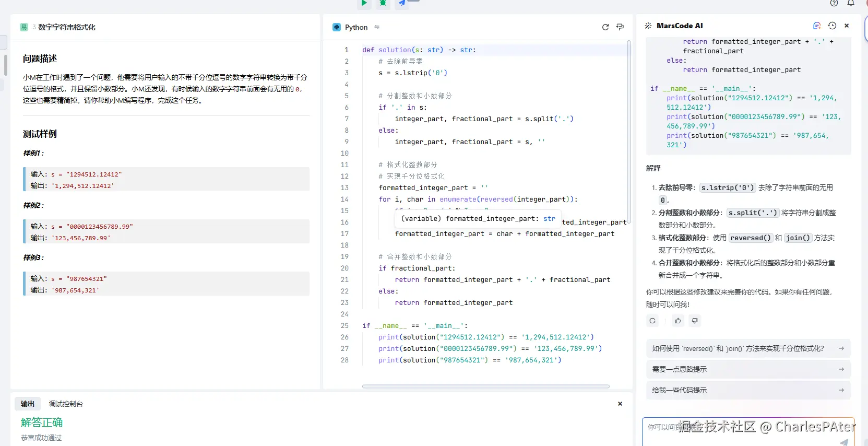Select the 输出 tab

point(28,404)
